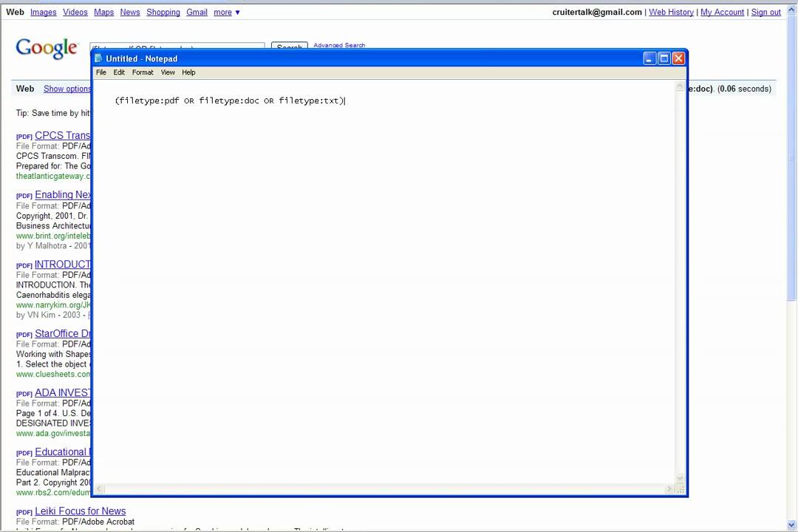Click the '(0.06 seconds)' results stats text
Screen dimensions: 798x532
tap(744, 89)
